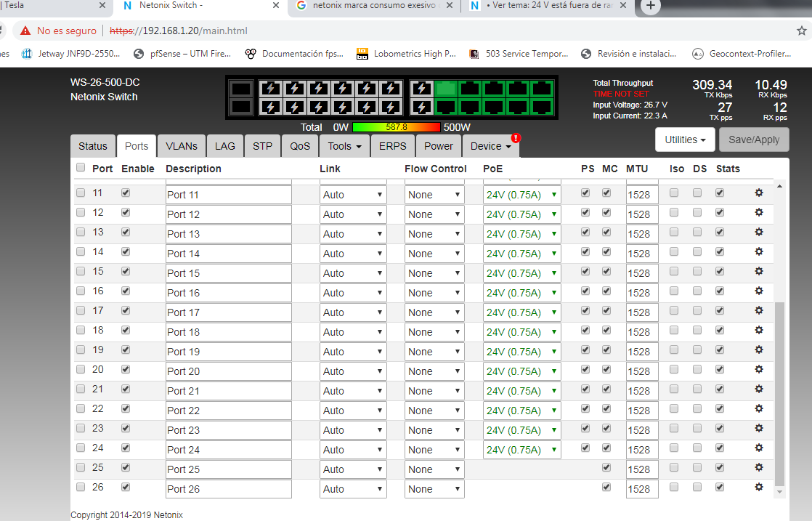Open Flow Control dropdown for Port 17
Viewport: 812px width, 521px height.
pyautogui.click(x=434, y=312)
